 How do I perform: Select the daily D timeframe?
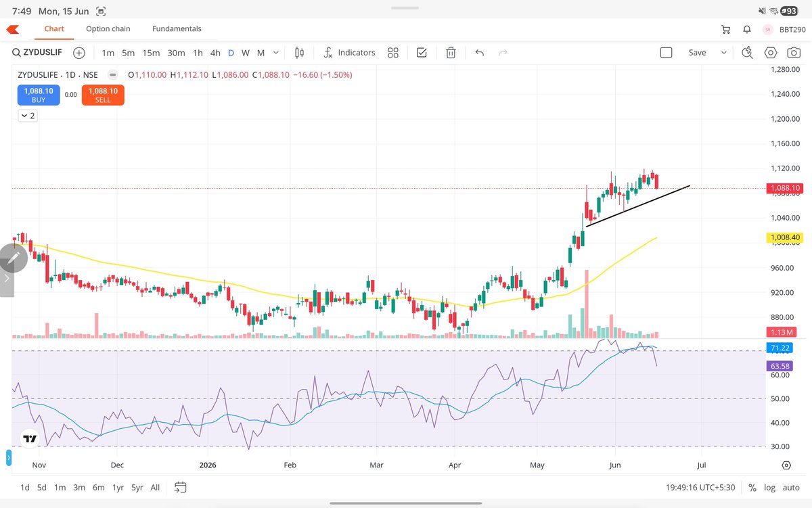pos(231,53)
